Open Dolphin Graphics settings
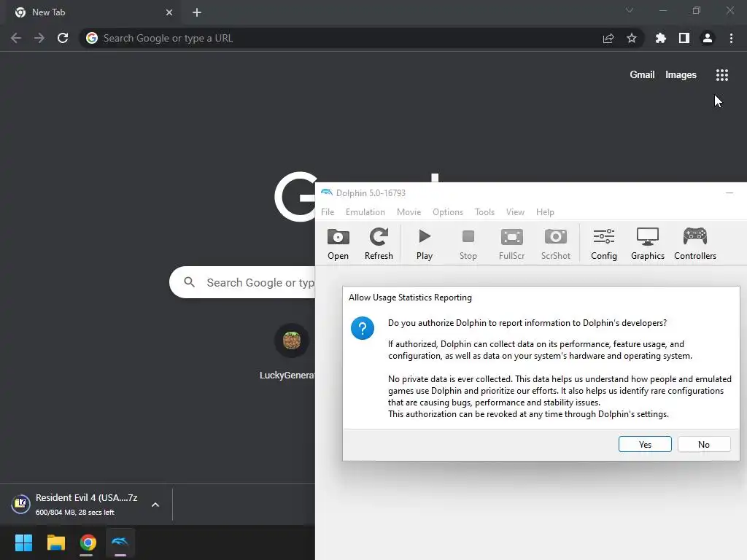This screenshot has height=560, width=747. (x=648, y=244)
